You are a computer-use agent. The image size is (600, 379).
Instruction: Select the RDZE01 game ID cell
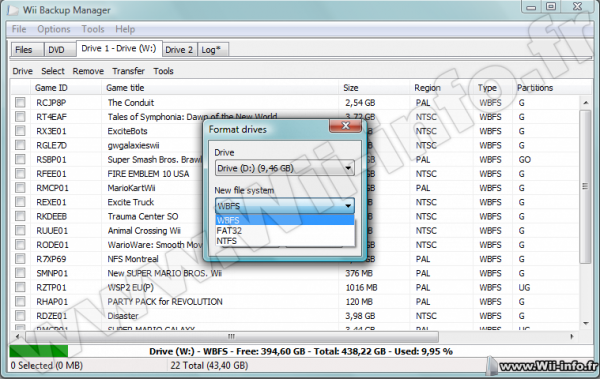point(52,316)
